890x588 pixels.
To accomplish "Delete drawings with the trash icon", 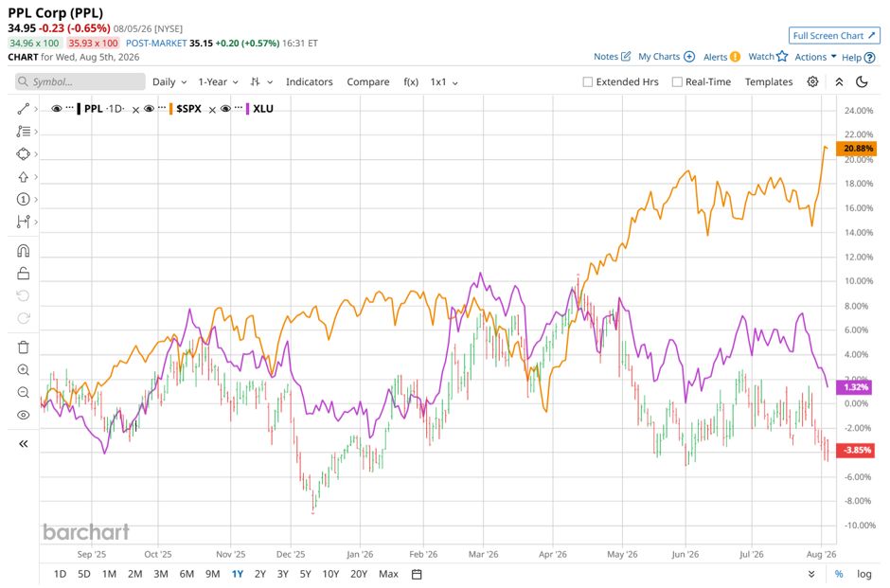I will 24,347.
